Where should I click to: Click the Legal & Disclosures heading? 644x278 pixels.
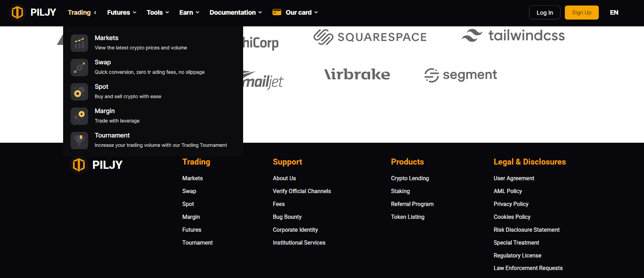[x=530, y=162]
